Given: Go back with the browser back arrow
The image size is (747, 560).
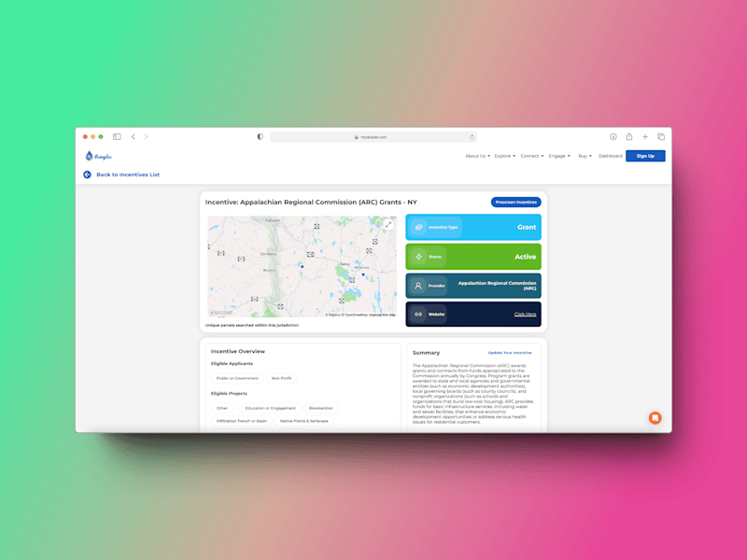Looking at the screenshot, I should pos(134,136).
